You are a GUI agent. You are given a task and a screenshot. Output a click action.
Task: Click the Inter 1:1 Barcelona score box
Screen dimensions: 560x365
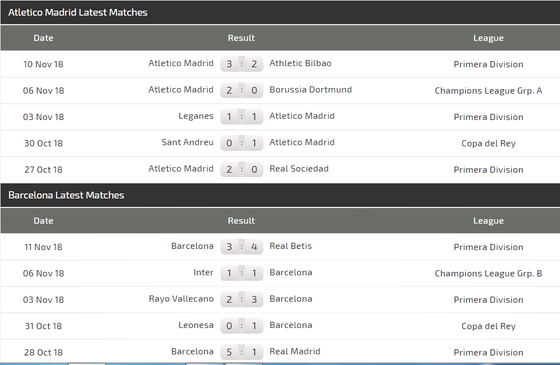tap(242, 273)
